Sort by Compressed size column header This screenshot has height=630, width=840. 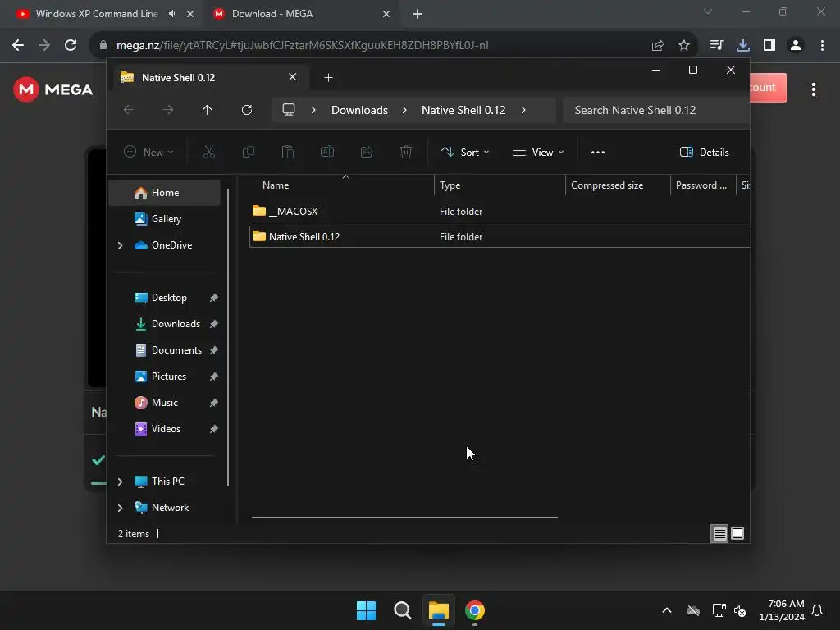pyautogui.click(x=618, y=185)
